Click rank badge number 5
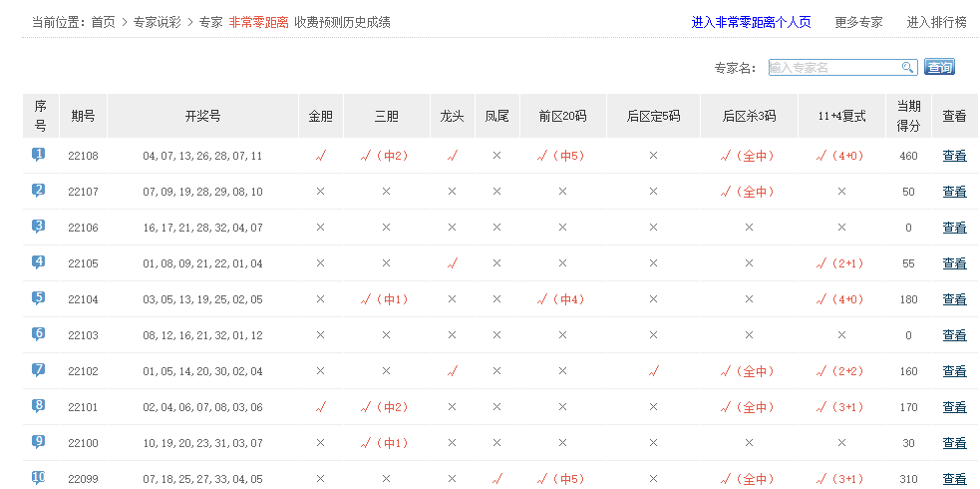The height and width of the screenshot is (489, 980). [39, 298]
